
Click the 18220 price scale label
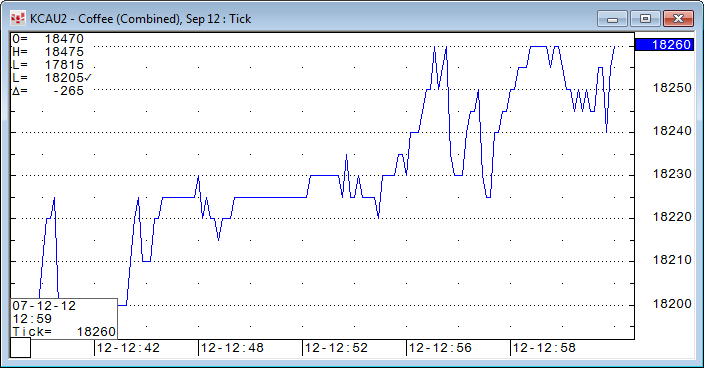point(672,217)
